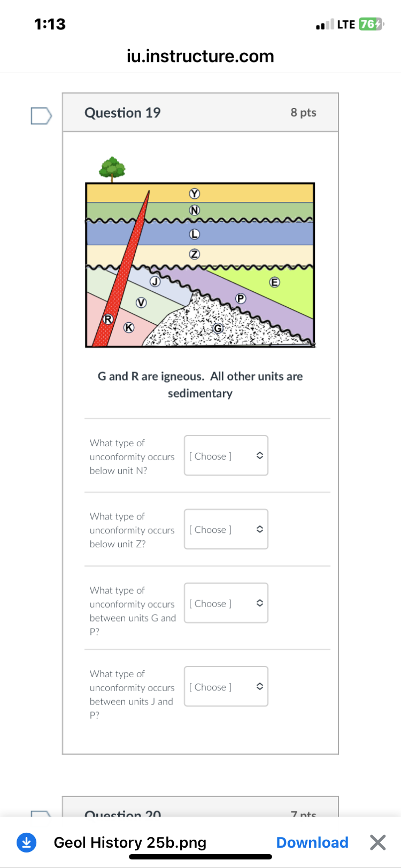
Task: Tap the red igneous dike labeled R
Action: click(x=108, y=319)
